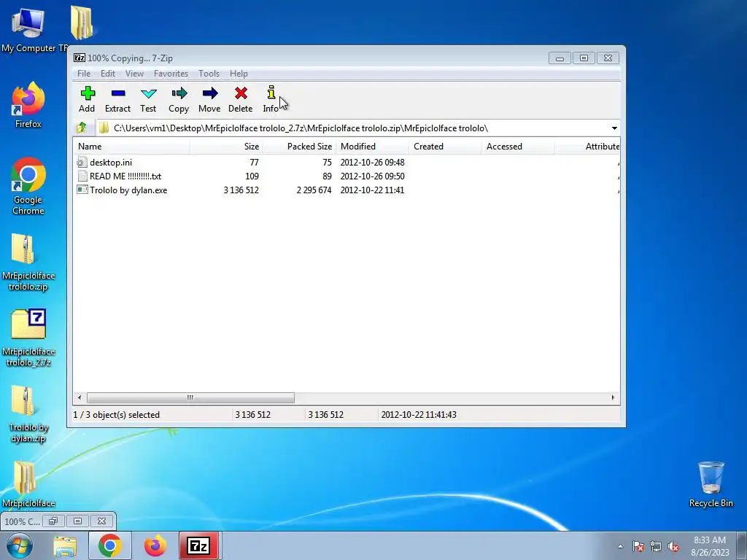747x560 pixels.
Task: Click the Extract toolbar icon
Action: pyautogui.click(x=117, y=93)
